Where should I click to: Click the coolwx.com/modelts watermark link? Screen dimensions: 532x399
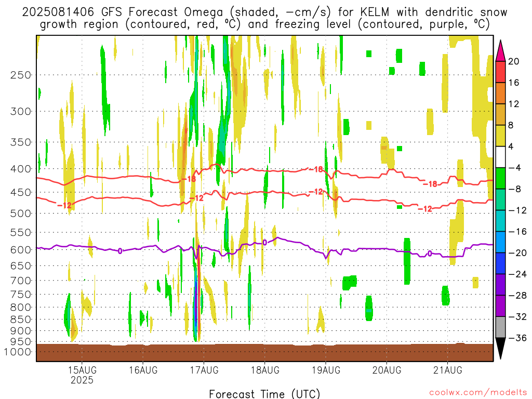(x=478, y=393)
